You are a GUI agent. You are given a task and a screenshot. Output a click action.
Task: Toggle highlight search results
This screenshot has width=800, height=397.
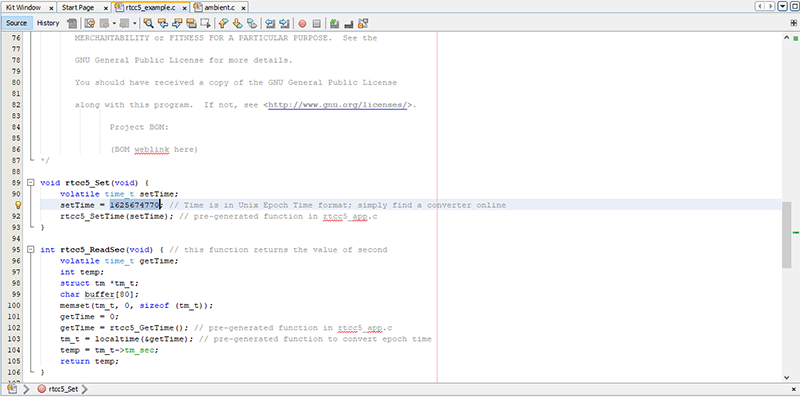(x=191, y=23)
